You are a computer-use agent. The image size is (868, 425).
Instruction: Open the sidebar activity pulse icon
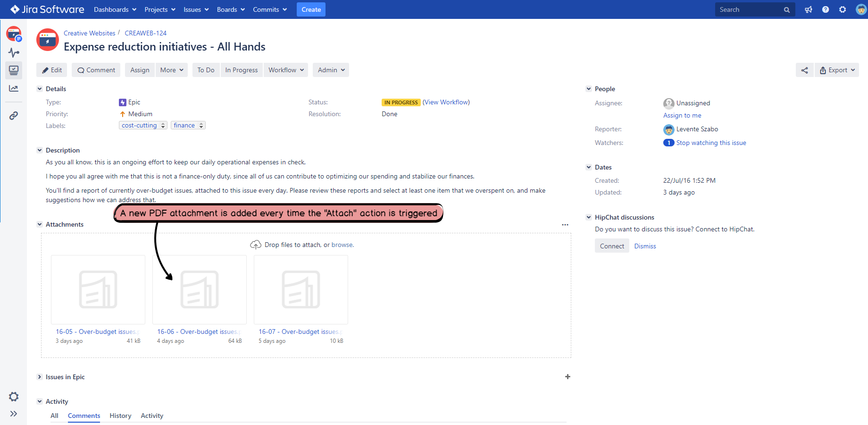[14, 52]
